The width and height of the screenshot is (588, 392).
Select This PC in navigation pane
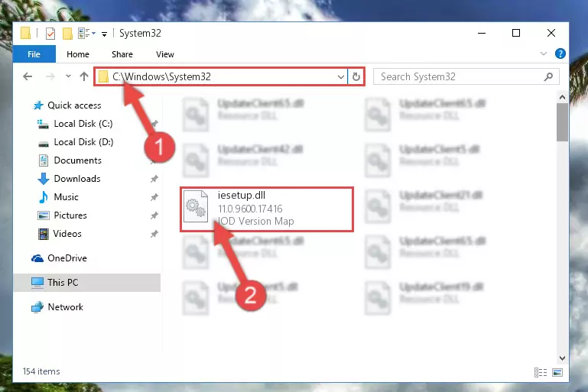pos(87,283)
